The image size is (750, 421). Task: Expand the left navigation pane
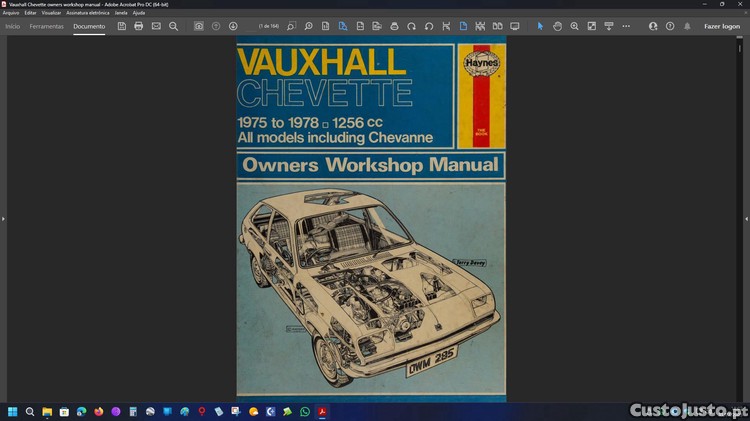click(3, 218)
